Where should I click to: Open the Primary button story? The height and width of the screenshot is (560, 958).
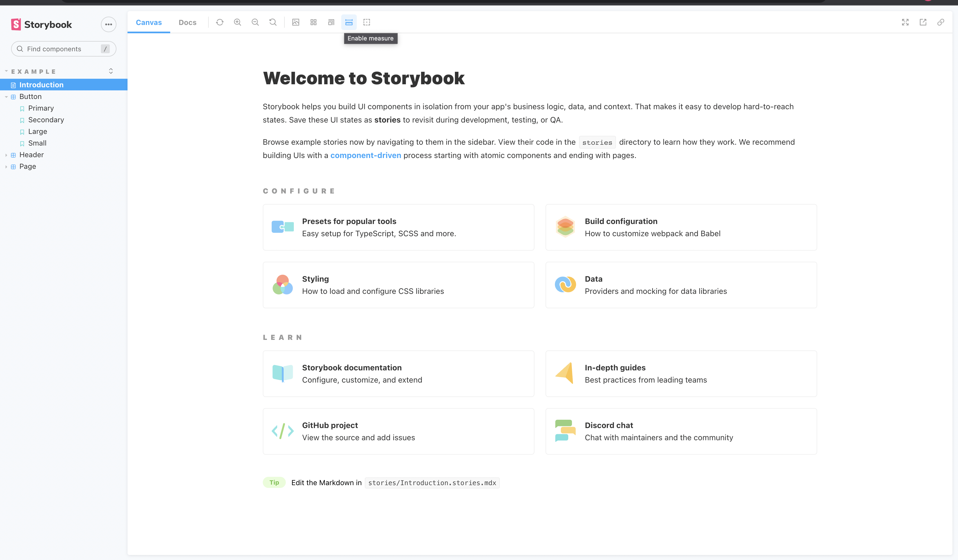point(41,108)
